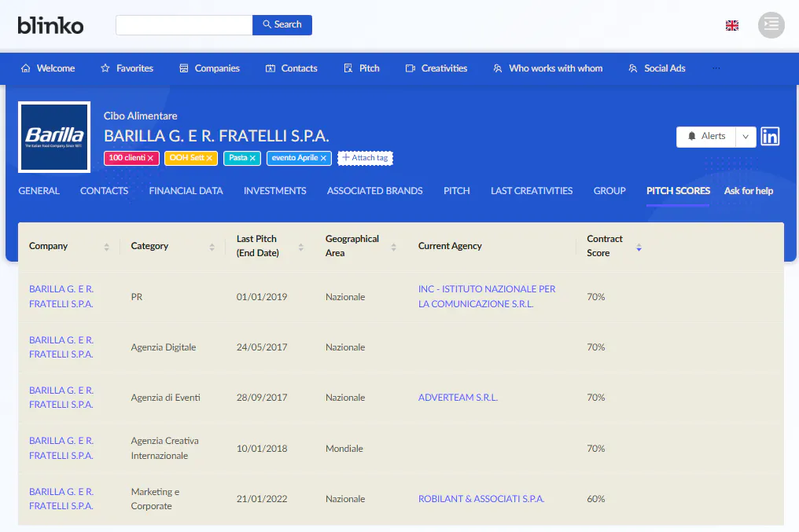The width and height of the screenshot is (799, 532).
Task: Remove the 'OOH Sett' tag
Action: (209, 158)
